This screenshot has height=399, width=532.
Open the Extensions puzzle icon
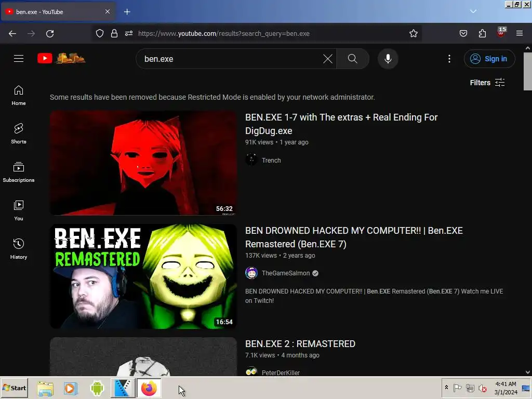[482, 33]
